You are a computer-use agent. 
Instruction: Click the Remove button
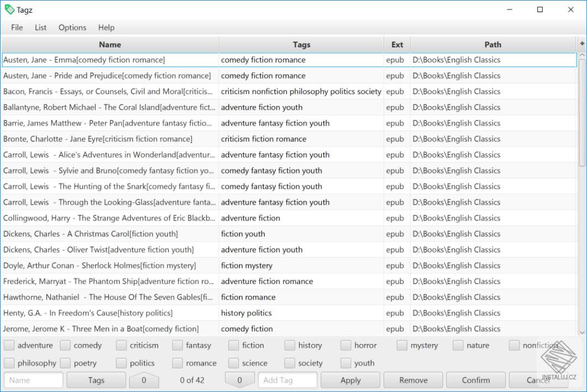pyautogui.click(x=413, y=380)
